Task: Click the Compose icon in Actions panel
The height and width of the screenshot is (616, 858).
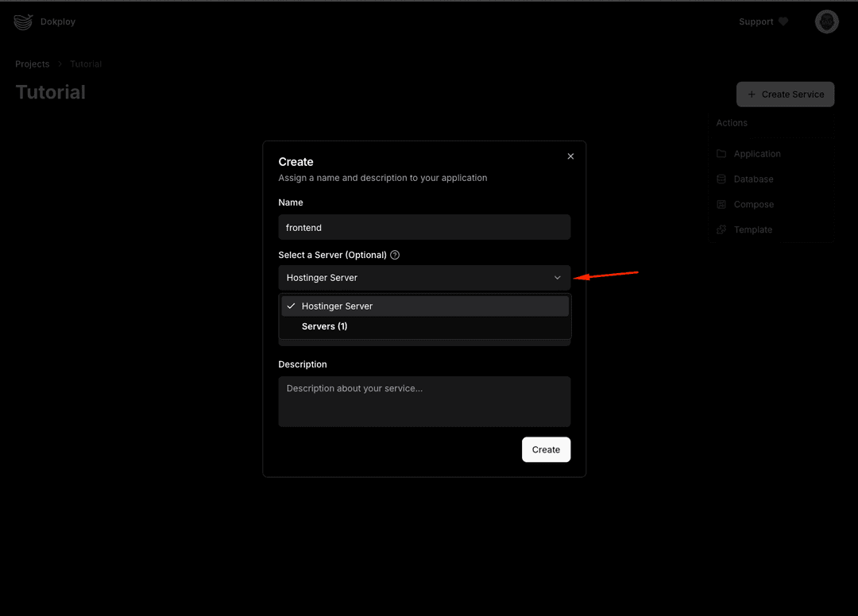Action: (721, 204)
